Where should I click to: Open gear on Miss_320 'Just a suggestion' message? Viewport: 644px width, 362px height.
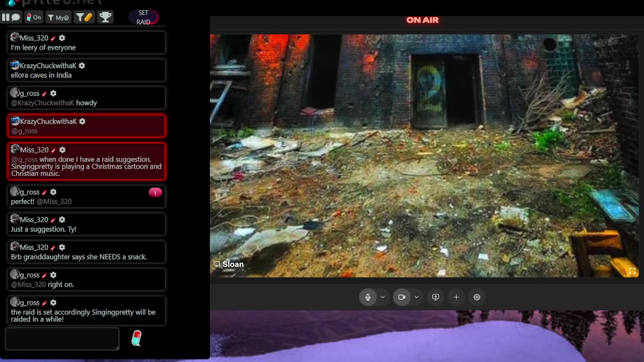[x=62, y=220]
